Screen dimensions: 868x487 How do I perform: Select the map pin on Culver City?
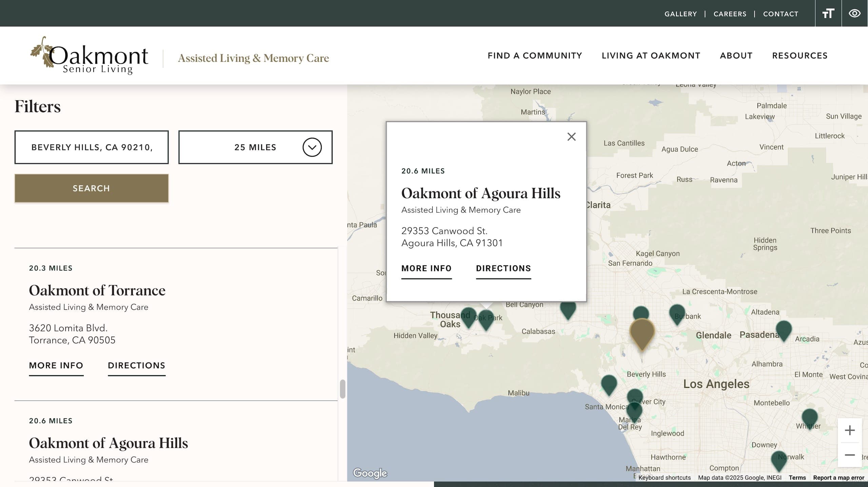(635, 395)
